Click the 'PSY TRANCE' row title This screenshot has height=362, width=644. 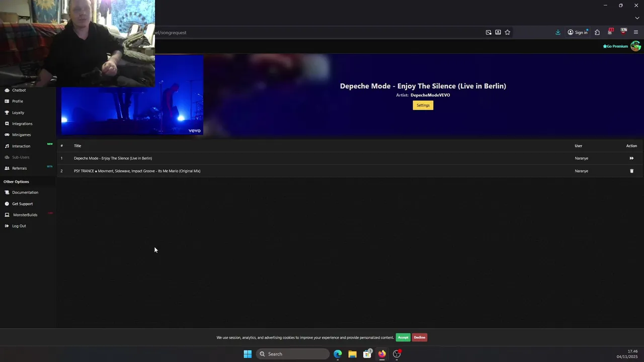point(137,171)
